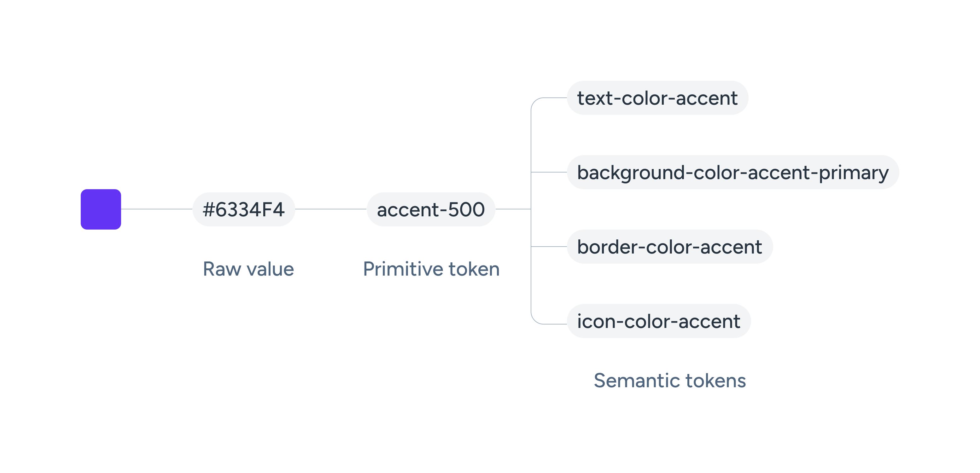Click the "Primitive token" label
Screen dimensions: 980x473
tap(431, 269)
